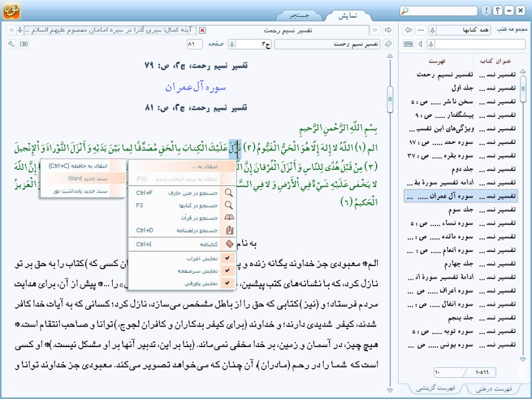Click the down arrow of the text scrollbar
Viewport: 532px width, 399px height.
[x=390, y=391]
